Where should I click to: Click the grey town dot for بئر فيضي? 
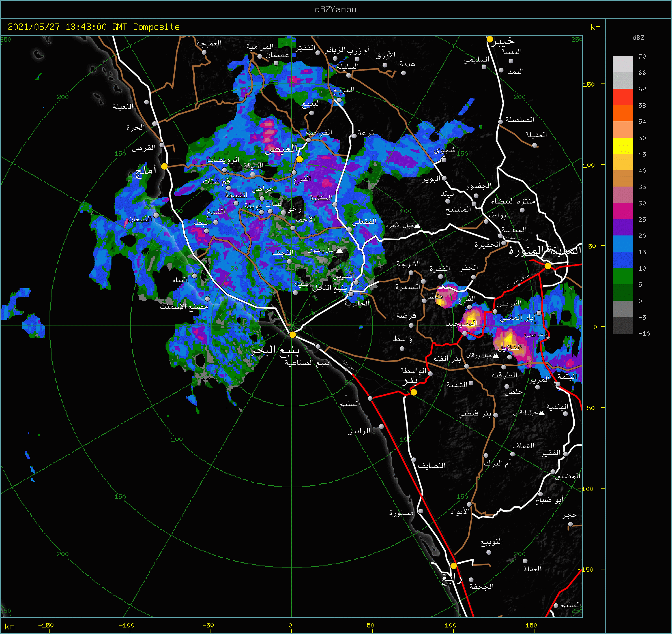(496, 415)
